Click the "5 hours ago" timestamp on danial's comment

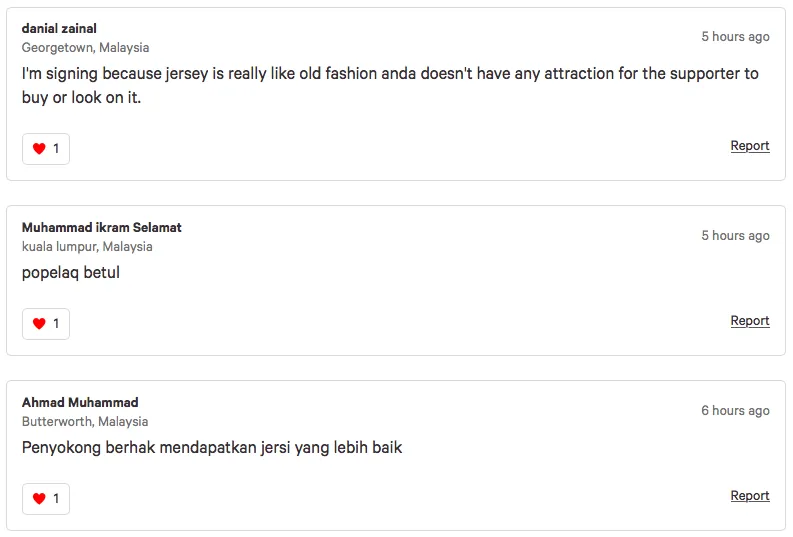pyautogui.click(x=735, y=37)
